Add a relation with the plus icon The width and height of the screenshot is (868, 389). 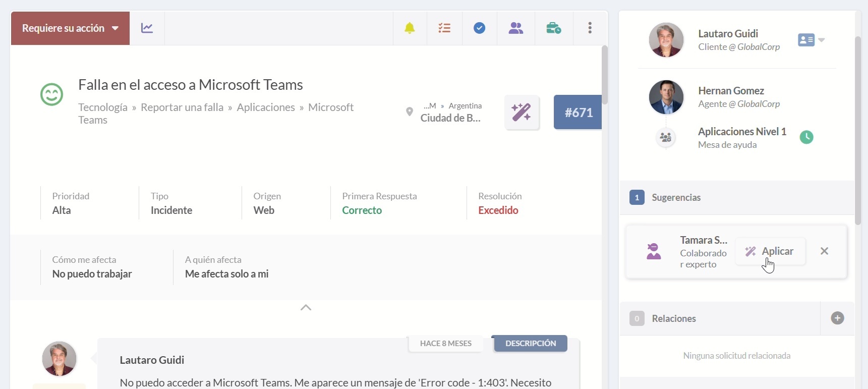tap(837, 318)
